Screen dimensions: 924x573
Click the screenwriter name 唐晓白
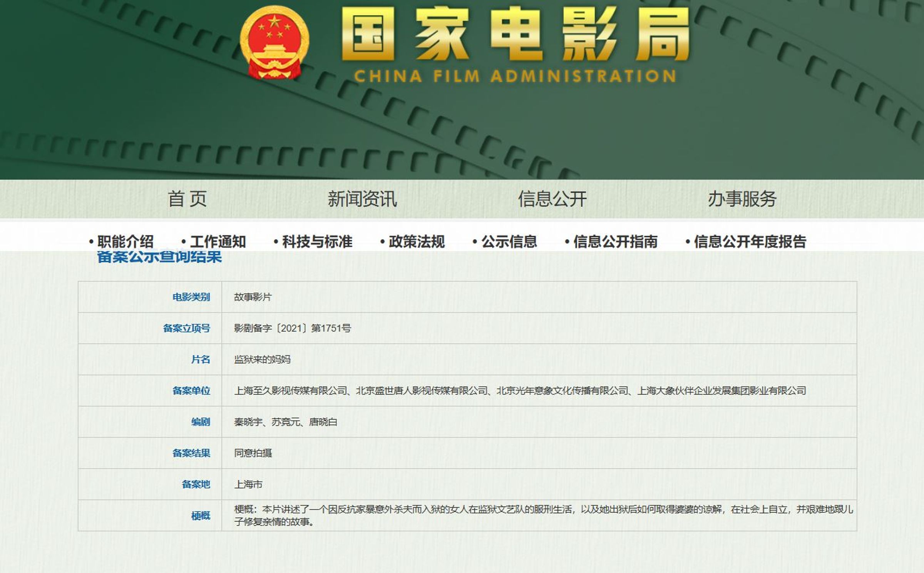323,422
